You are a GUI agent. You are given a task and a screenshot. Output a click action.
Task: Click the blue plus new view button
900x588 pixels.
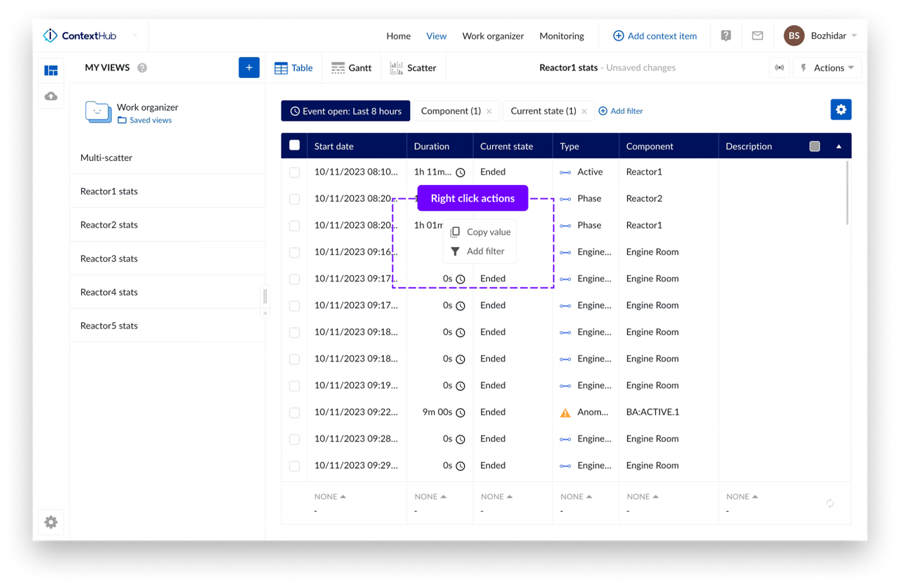[249, 68]
